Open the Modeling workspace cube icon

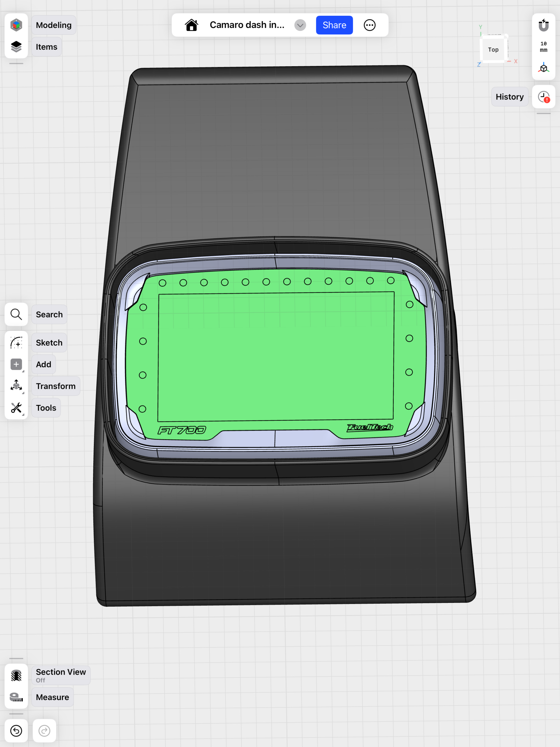pyautogui.click(x=16, y=25)
